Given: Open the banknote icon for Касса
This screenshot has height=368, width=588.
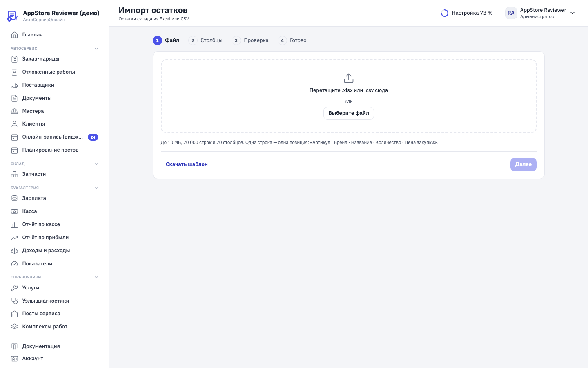Looking at the screenshot, I should point(14,211).
